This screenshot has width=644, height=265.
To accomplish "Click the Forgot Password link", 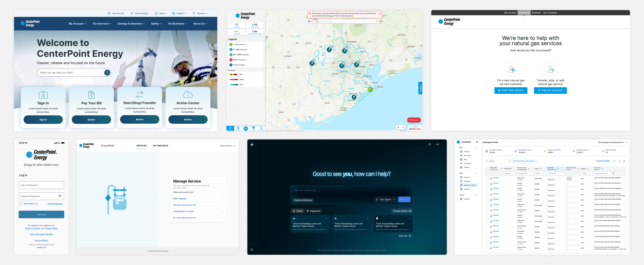I will (55, 204).
